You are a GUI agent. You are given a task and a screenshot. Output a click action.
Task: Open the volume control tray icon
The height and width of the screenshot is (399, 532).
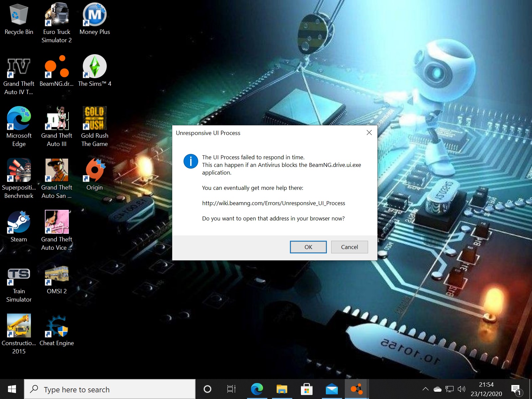462,389
